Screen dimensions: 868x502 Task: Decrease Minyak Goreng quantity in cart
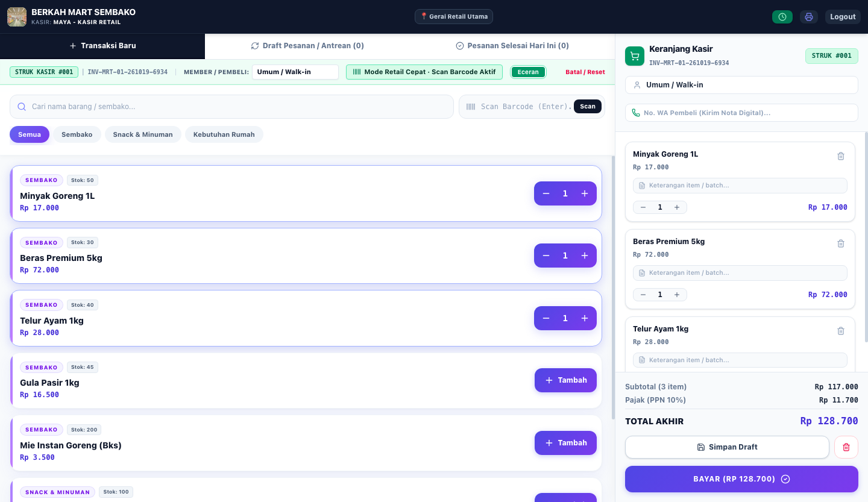click(x=643, y=207)
